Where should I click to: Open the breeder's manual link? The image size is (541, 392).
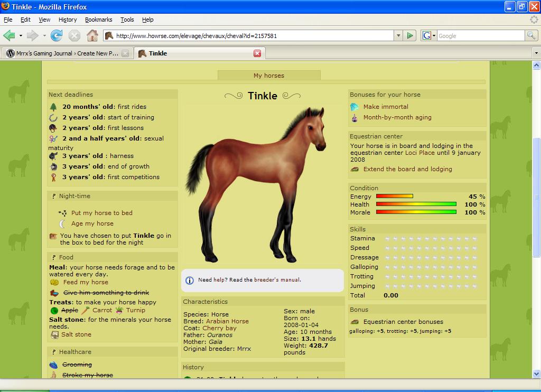coord(277,280)
